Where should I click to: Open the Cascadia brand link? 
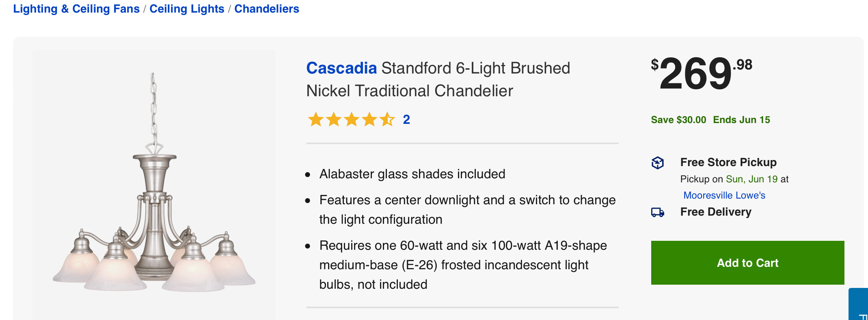[x=341, y=68]
